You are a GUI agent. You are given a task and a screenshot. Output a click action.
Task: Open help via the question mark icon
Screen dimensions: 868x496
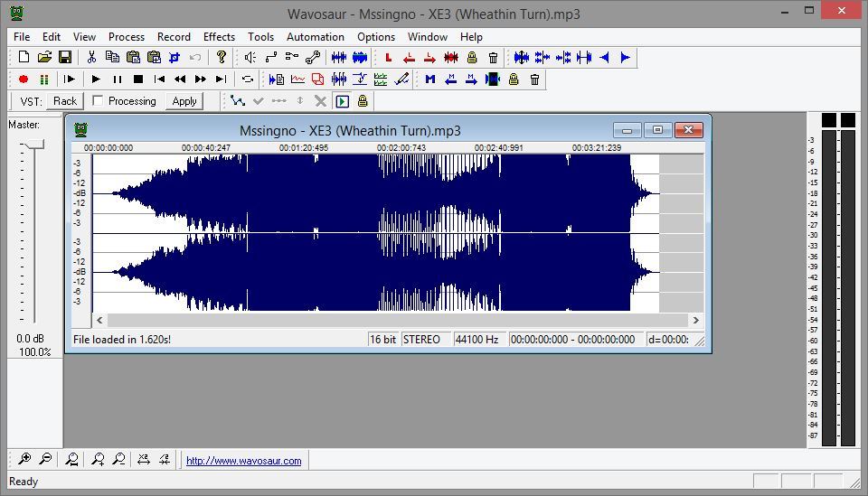[222, 57]
